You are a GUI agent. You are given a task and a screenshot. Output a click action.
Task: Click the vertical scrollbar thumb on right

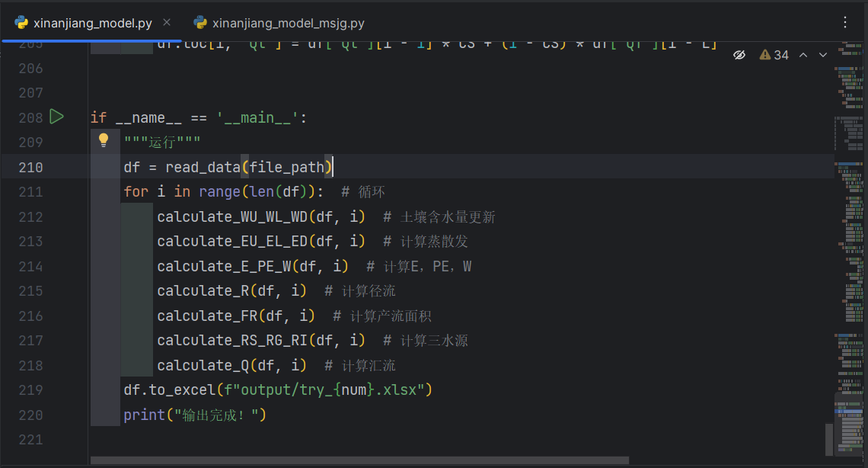pos(829,440)
